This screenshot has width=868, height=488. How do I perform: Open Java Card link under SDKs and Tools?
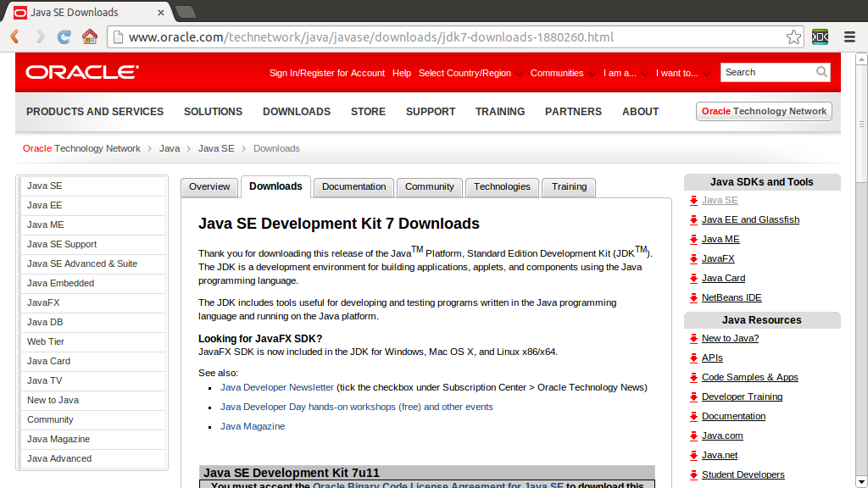pyautogui.click(x=723, y=278)
